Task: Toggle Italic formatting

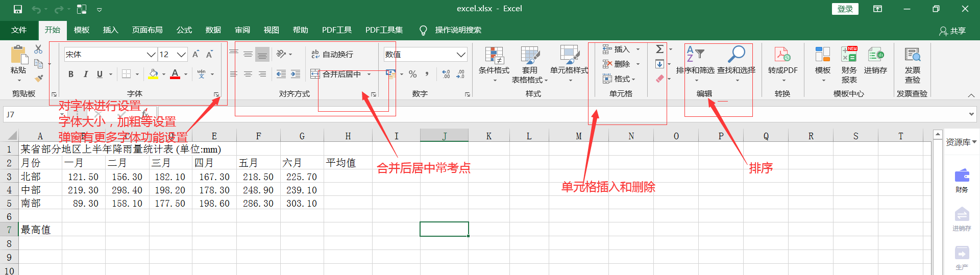Action: click(85, 74)
